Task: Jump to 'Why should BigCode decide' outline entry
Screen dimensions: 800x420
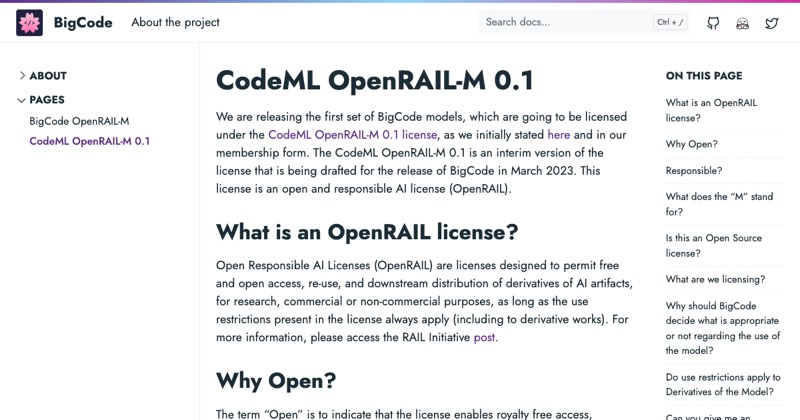Action: click(723, 328)
